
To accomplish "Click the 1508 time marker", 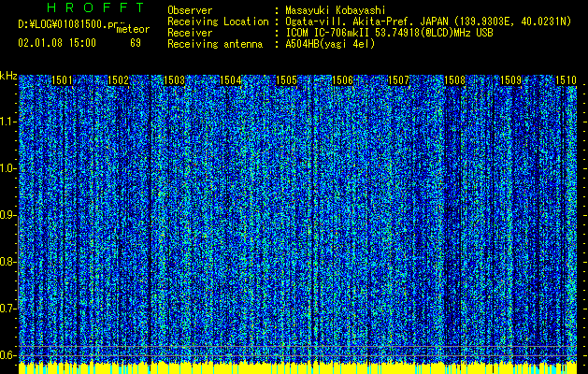I will coord(454,80).
